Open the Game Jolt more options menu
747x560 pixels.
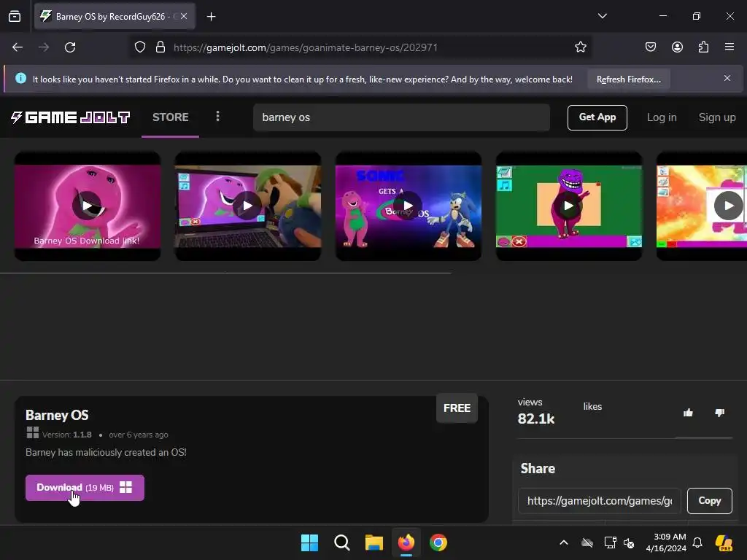[x=217, y=117]
